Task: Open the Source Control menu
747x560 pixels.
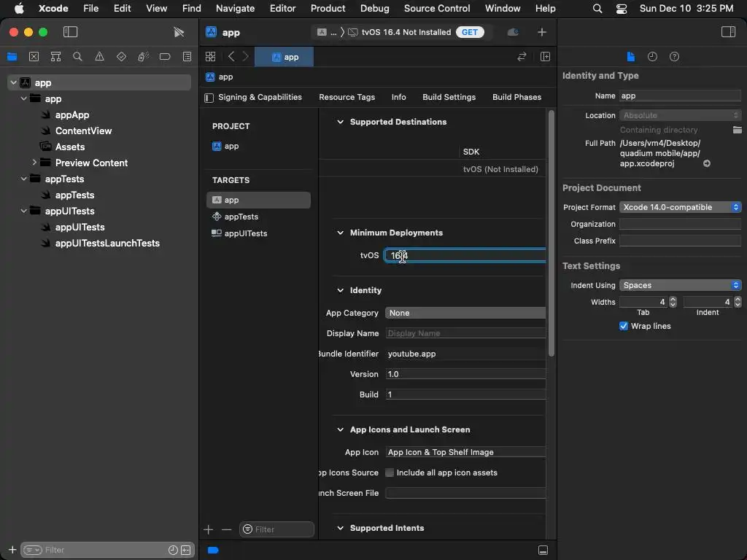Action: (x=436, y=8)
